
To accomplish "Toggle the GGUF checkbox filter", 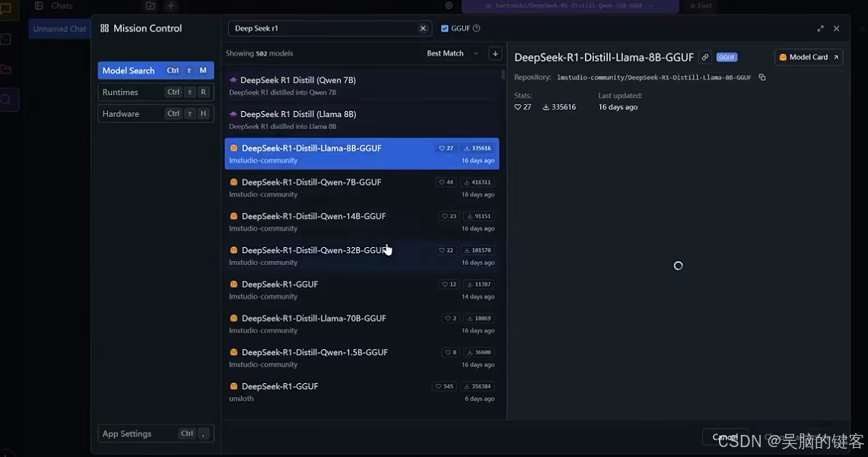I will point(444,28).
